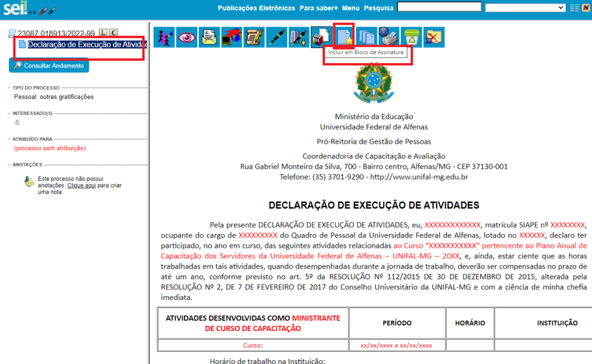The image size is (592, 364).
Task: Click the process scroll icon beside 23087.018913/2022-99
Action: pos(12,34)
